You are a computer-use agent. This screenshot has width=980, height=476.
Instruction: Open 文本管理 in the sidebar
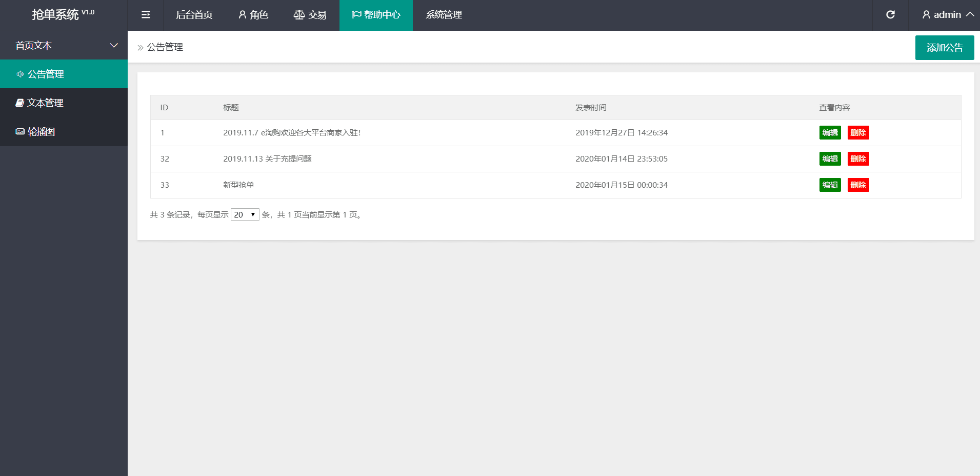click(64, 103)
